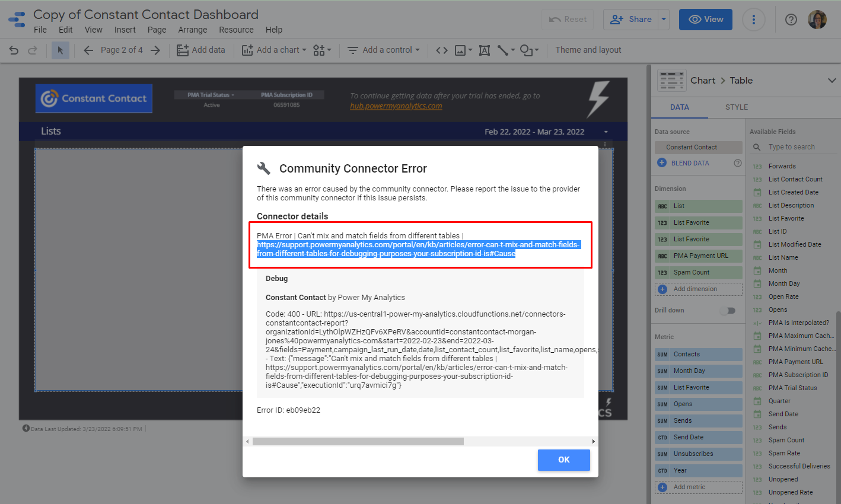Click the redo arrow icon

33,50
